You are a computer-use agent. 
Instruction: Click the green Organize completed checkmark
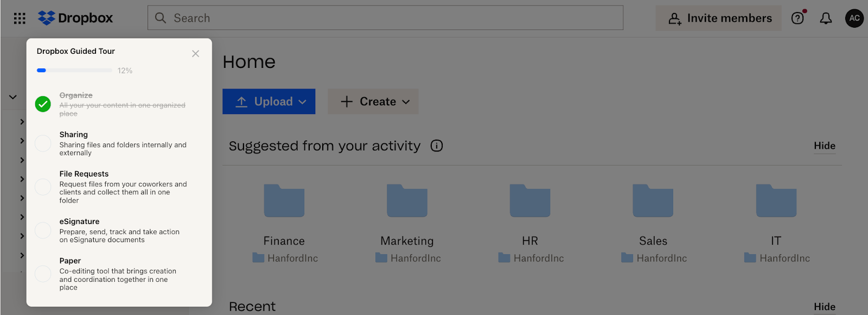pyautogui.click(x=43, y=104)
